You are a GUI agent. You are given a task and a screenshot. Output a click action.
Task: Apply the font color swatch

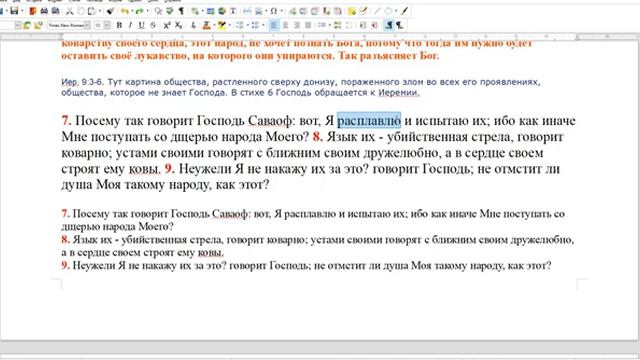pos(207,25)
